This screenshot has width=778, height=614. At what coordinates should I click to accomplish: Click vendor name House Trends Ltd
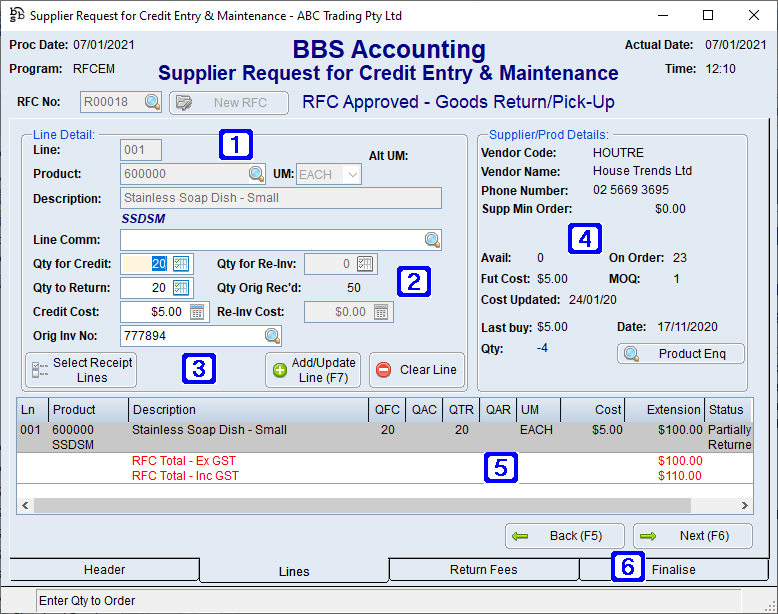(x=642, y=171)
